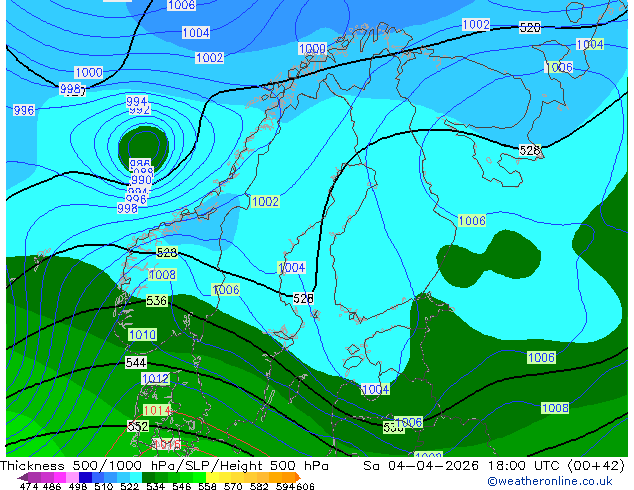Pick the cyan legend swatch left of 534
Image resolution: width=634 pixels, height=490 pixels.
click(136, 477)
